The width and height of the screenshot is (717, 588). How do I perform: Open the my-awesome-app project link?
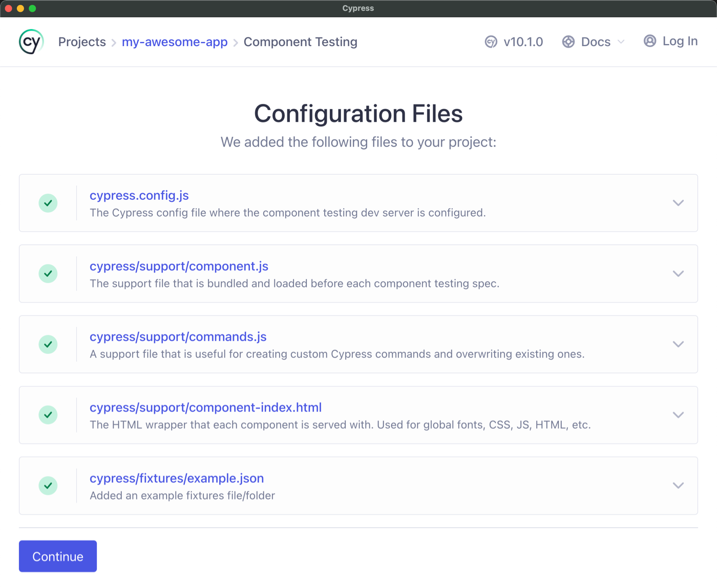click(174, 41)
